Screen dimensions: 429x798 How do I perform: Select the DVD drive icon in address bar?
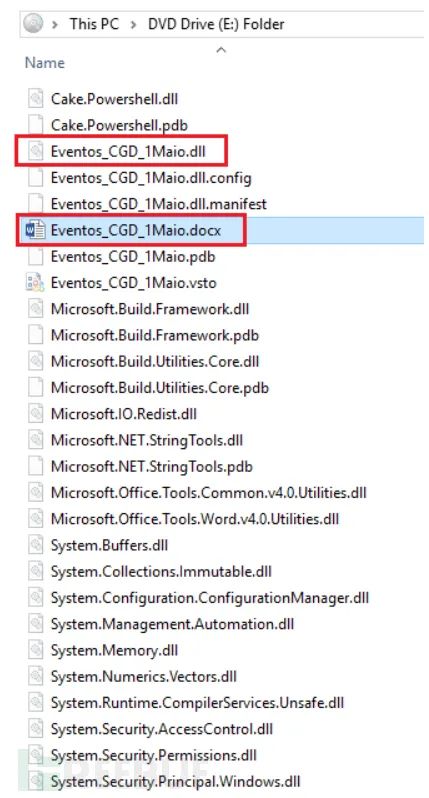pyautogui.click(x=34, y=23)
